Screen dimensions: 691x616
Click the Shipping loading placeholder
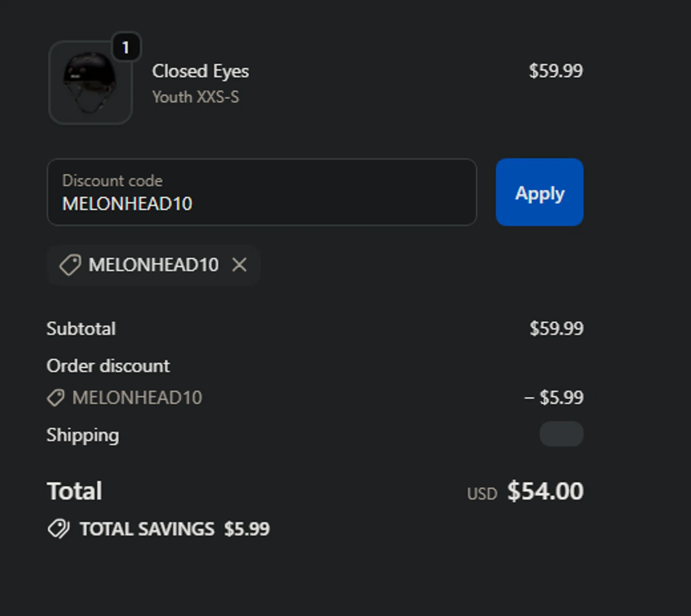pos(561,434)
